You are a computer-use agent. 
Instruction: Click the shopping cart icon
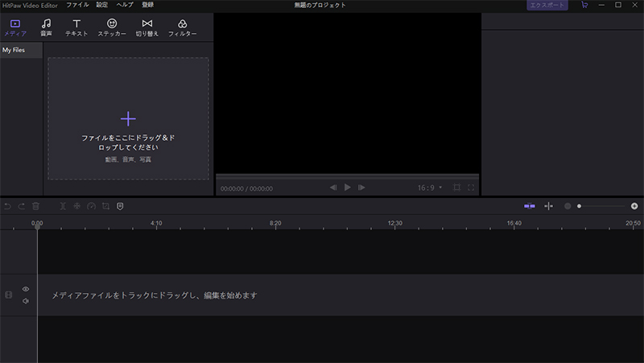[584, 5]
